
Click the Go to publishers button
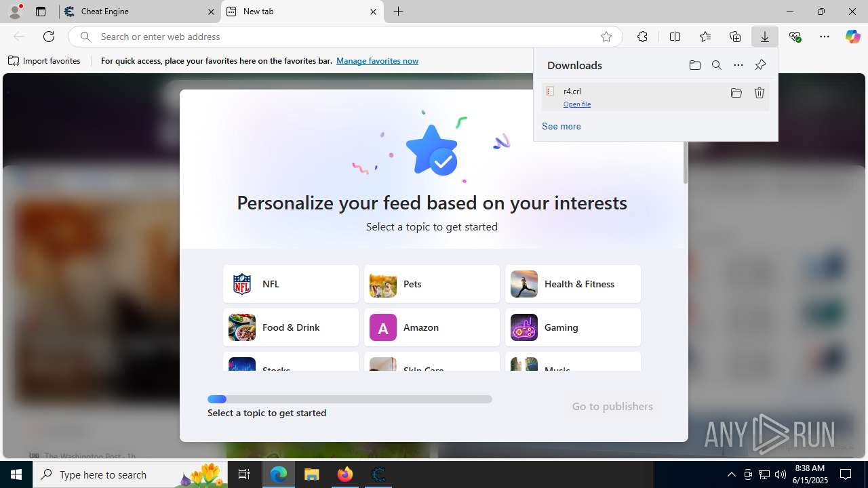tap(612, 407)
